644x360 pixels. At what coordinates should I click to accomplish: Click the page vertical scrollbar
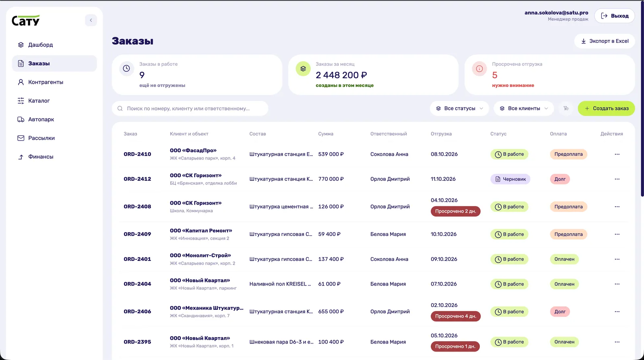[642, 100]
